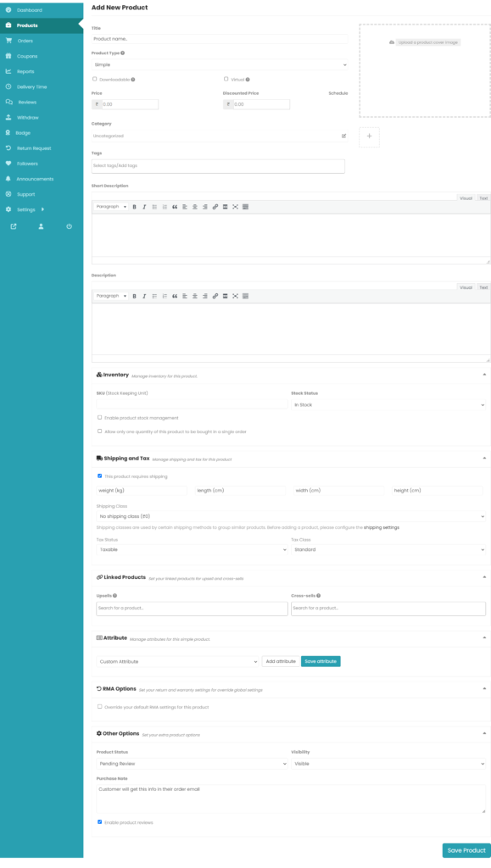The width and height of the screenshot is (491, 868).
Task: Insert link in Description editor
Action: click(x=215, y=296)
